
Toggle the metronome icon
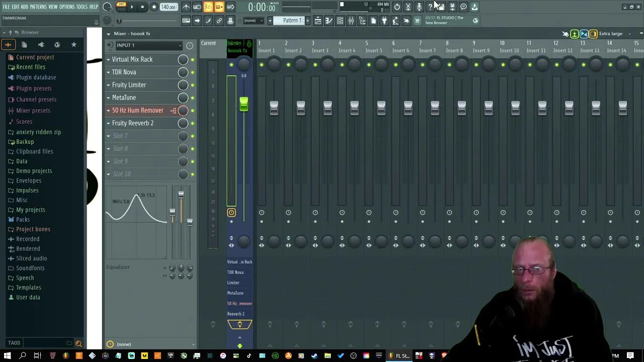[186, 7]
